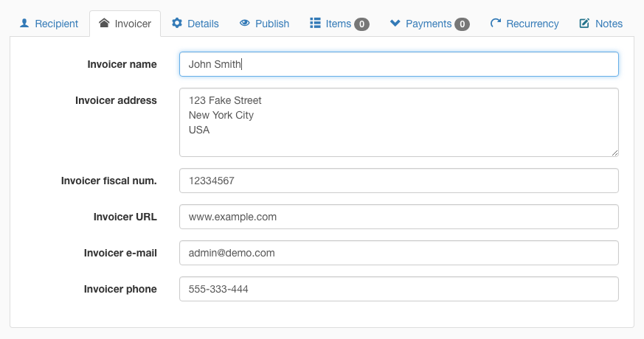644x339 pixels.
Task: Switch to the Recipient tab
Action: pyautogui.click(x=49, y=24)
